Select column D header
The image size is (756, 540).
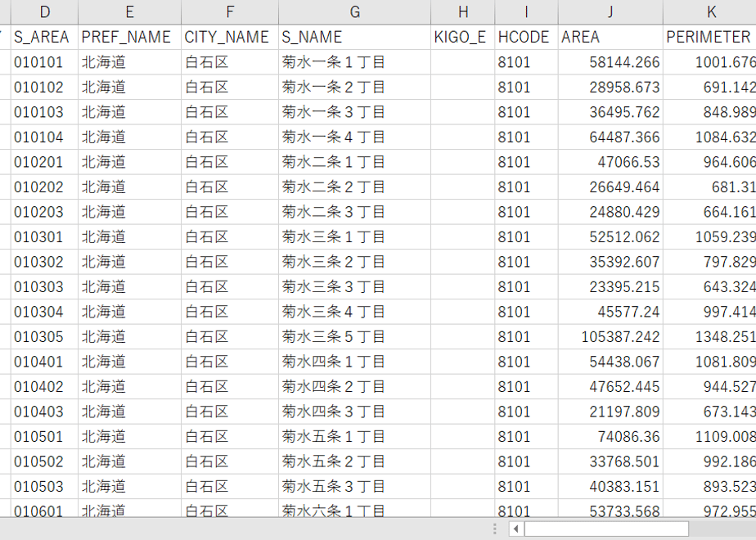point(44,12)
